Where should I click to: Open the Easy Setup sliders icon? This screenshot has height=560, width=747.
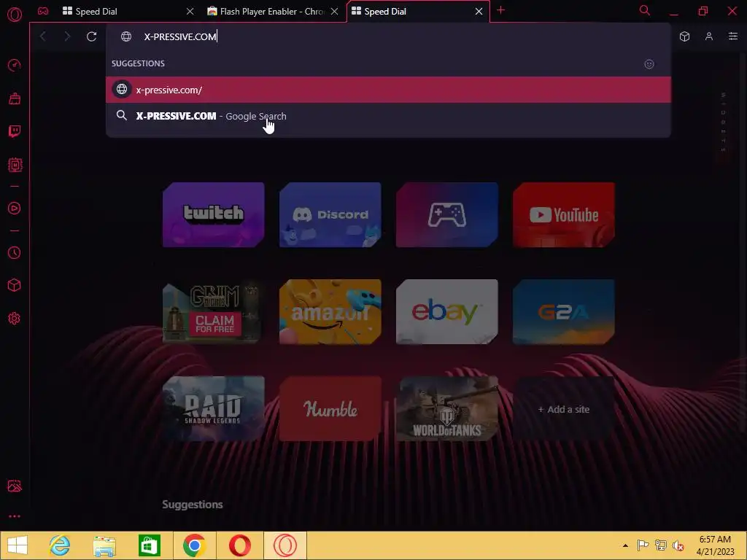733,36
